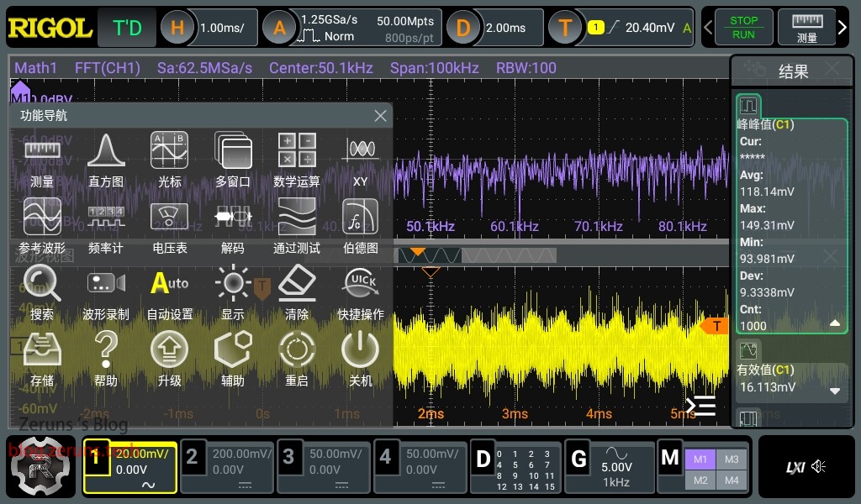Click the Measure (测量) button at top right
Screen dimensions: 861x504
click(x=806, y=28)
